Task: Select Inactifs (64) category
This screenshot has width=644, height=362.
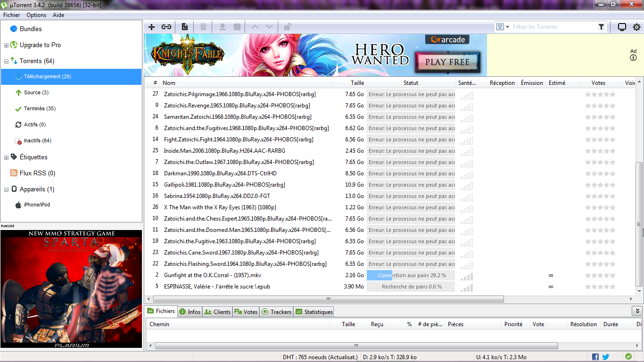Action: 38,140
